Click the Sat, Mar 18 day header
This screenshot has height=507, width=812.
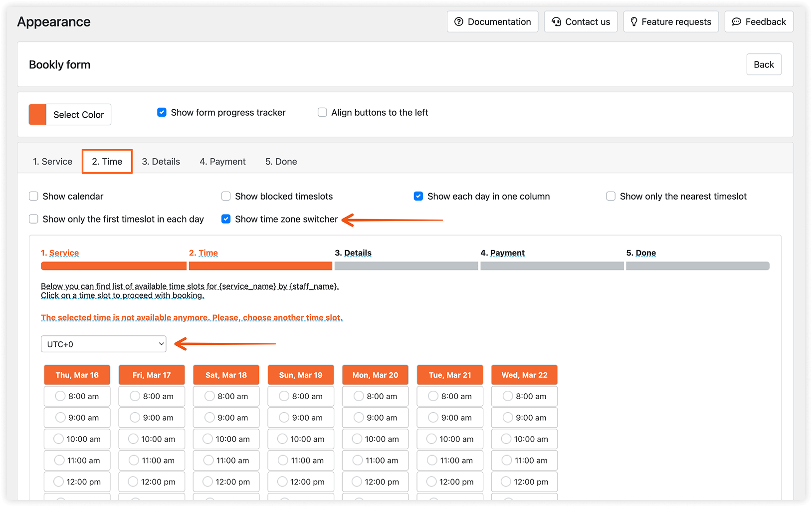click(226, 375)
